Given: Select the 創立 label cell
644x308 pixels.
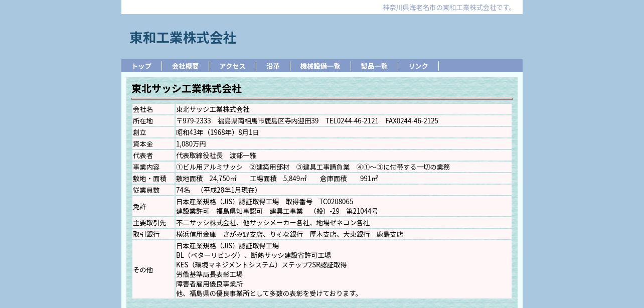Looking at the screenshot, I should (153, 132).
